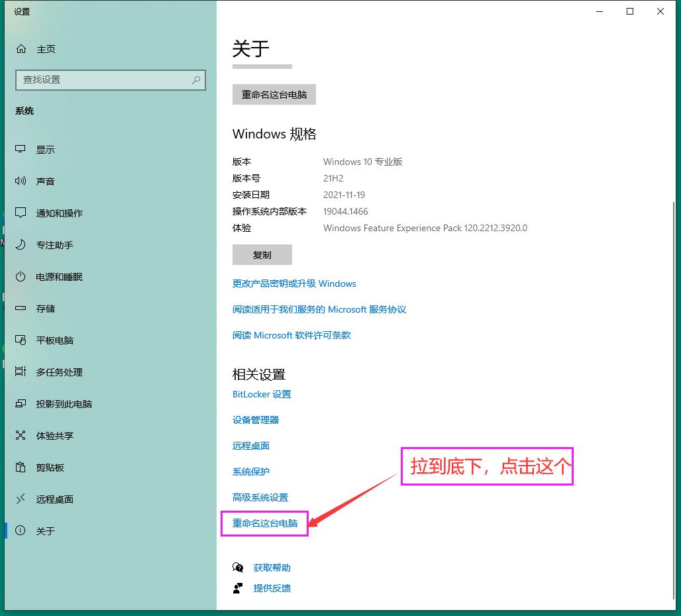Select the 存储 (Storage) drive icon
The width and height of the screenshot is (681, 616).
pos(21,309)
